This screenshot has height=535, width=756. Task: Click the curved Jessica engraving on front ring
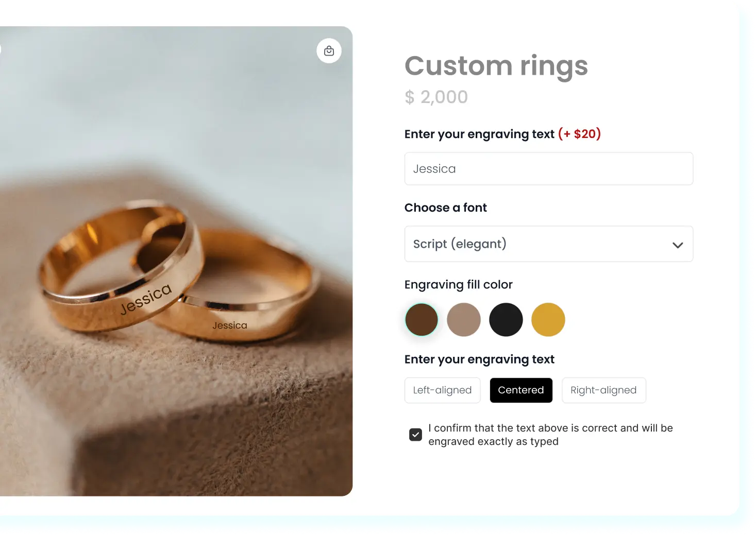coord(146,299)
